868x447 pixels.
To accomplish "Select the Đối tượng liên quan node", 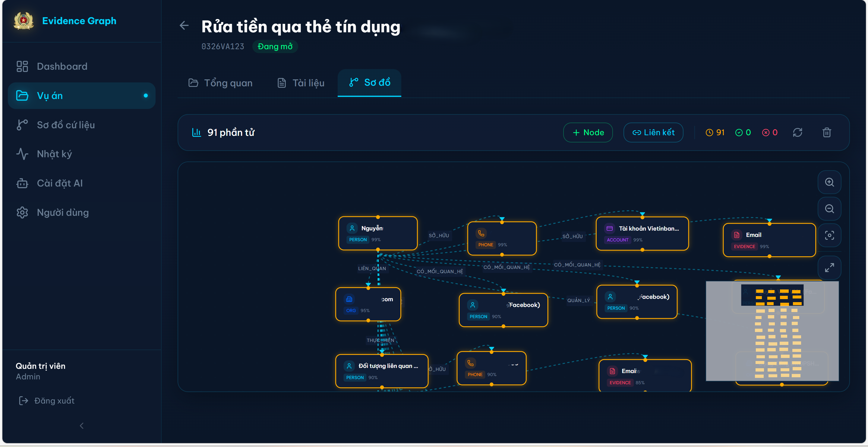I will [x=381, y=371].
